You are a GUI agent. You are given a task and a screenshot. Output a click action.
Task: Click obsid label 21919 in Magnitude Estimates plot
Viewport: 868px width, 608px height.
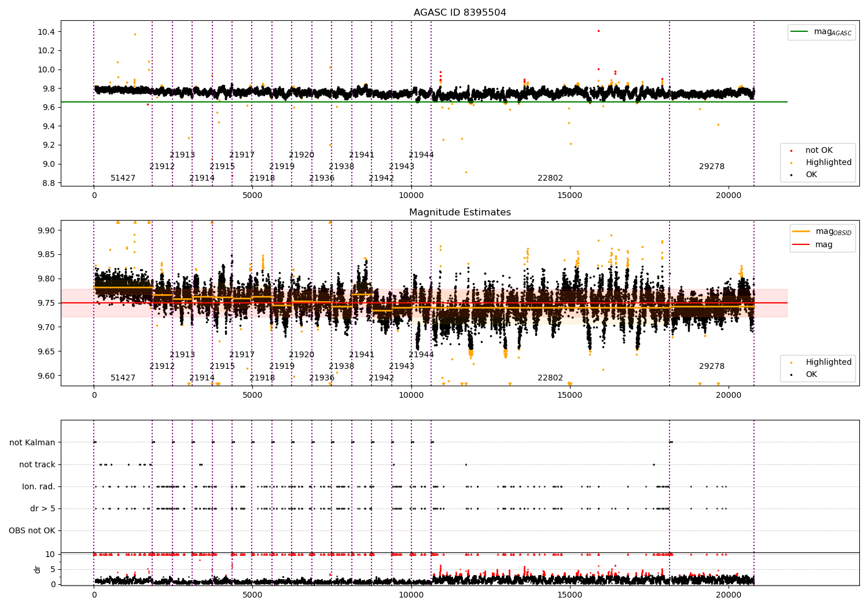coord(282,366)
